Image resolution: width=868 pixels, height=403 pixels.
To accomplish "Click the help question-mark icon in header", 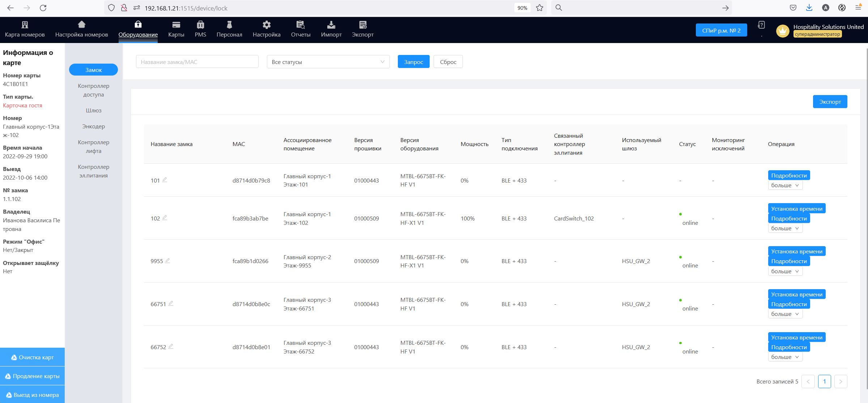I will [761, 25].
